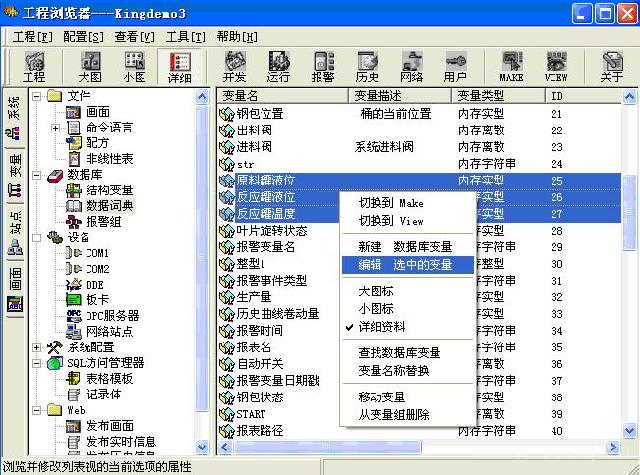Open the 查看[V] menu
The width and height of the screenshot is (640, 475).
click(x=135, y=37)
